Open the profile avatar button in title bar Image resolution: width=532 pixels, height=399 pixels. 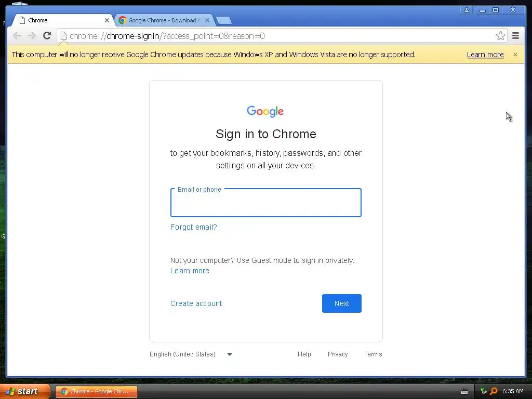[x=467, y=10]
